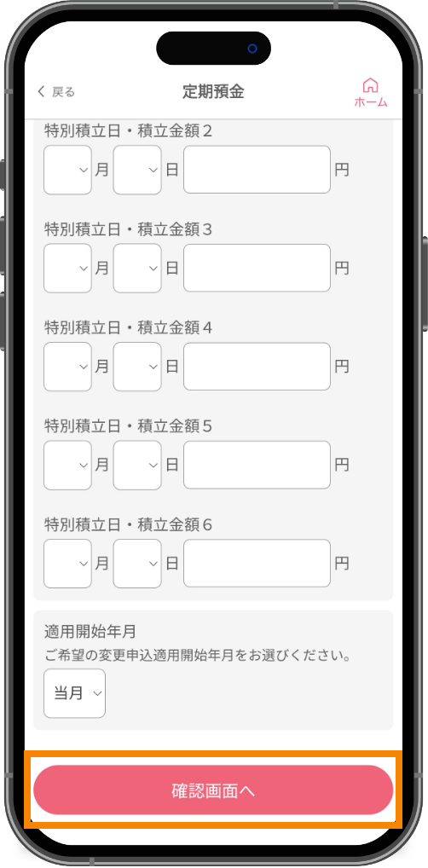The image size is (428, 868).
Task: Click the 戻る back link text
Action: (x=63, y=92)
